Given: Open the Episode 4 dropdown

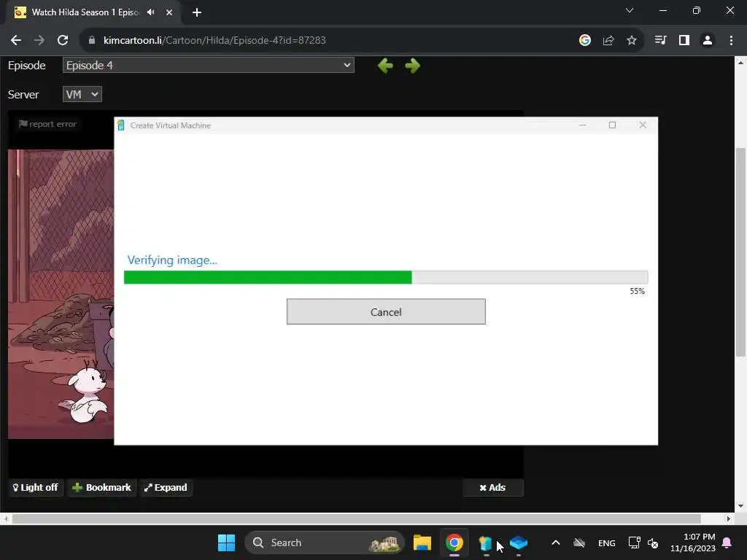Looking at the screenshot, I should pyautogui.click(x=208, y=65).
